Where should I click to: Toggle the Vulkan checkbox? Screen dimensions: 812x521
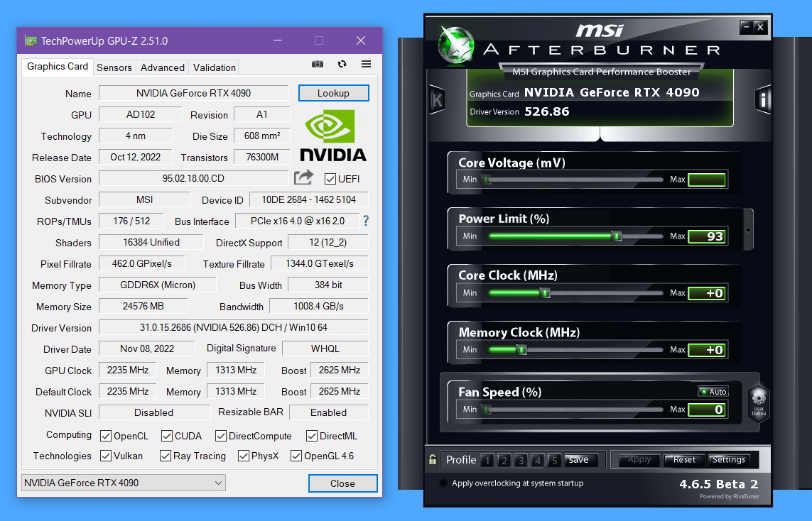(106, 456)
